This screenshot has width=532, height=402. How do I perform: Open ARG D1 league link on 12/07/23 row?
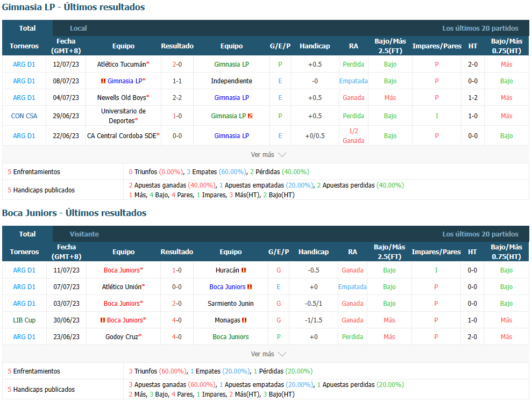pos(24,64)
